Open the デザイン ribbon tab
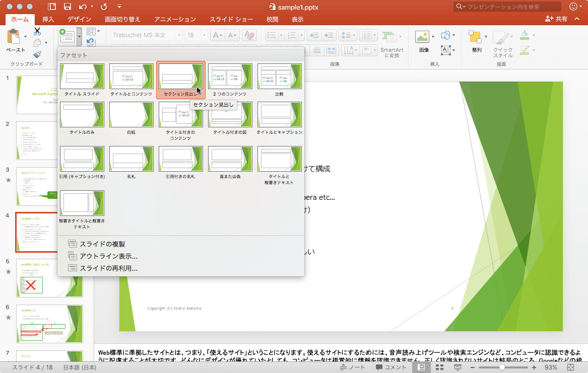Image resolution: width=588 pixels, height=373 pixels. coord(79,20)
